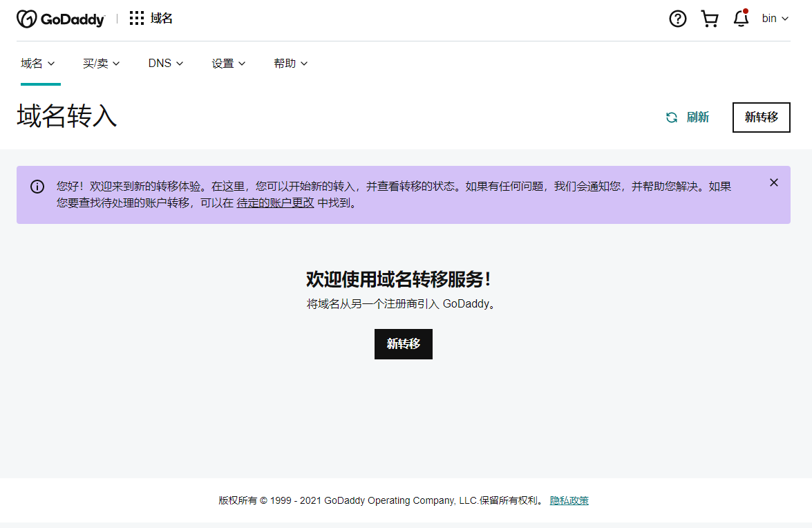The image size is (812, 528).
Task: Click the black 新转移 button
Action: pos(404,343)
